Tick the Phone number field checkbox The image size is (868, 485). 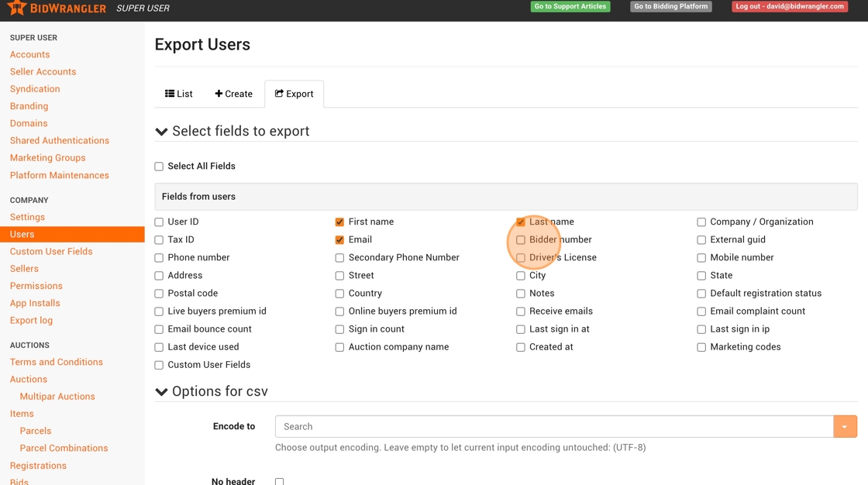159,258
